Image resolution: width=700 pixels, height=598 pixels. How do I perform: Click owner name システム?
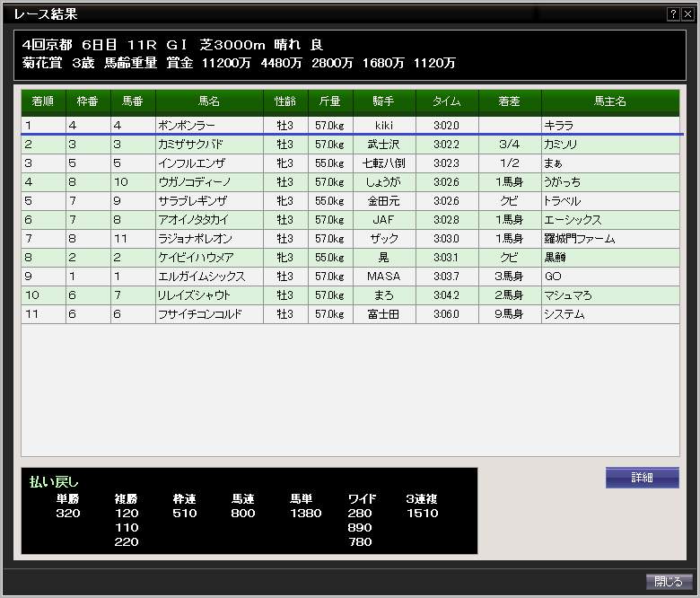pyautogui.click(x=564, y=314)
